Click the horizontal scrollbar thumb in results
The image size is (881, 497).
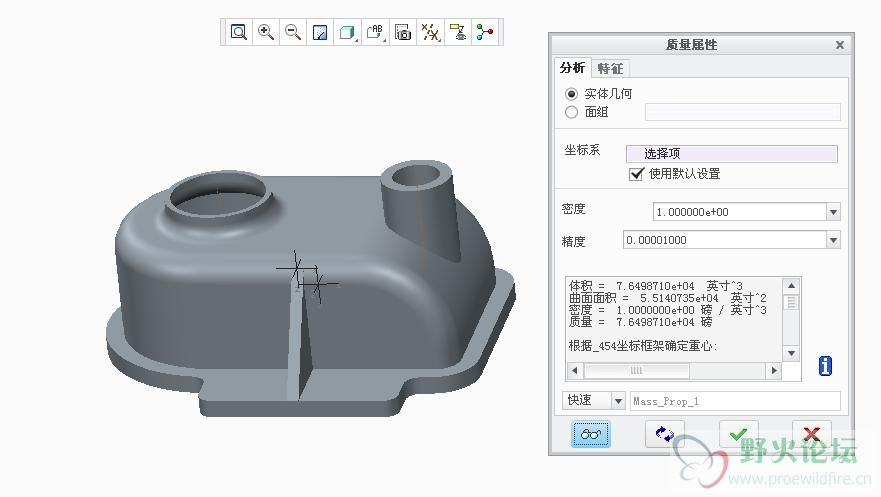637,371
